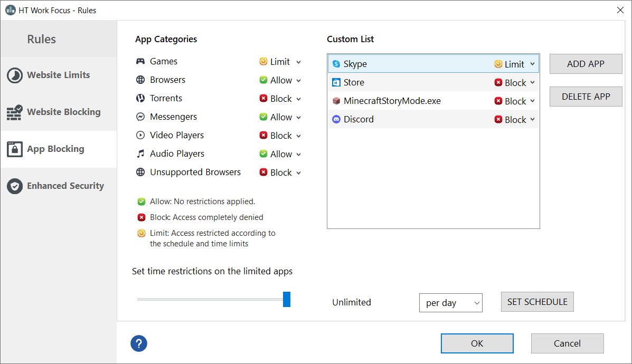The width and height of the screenshot is (632, 364).
Task: Select the Discord entry text
Action: [x=359, y=120]
